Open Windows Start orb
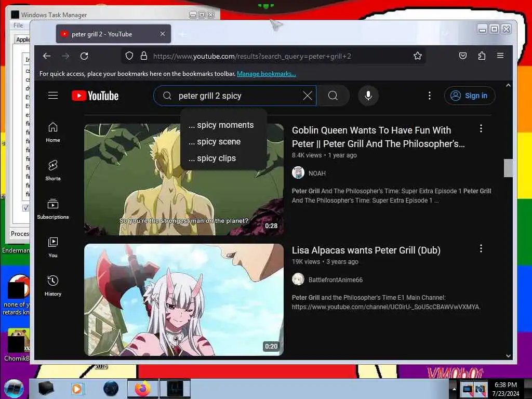Image resolution: width=532 pixels, height=399 pixels. point(14,389)
